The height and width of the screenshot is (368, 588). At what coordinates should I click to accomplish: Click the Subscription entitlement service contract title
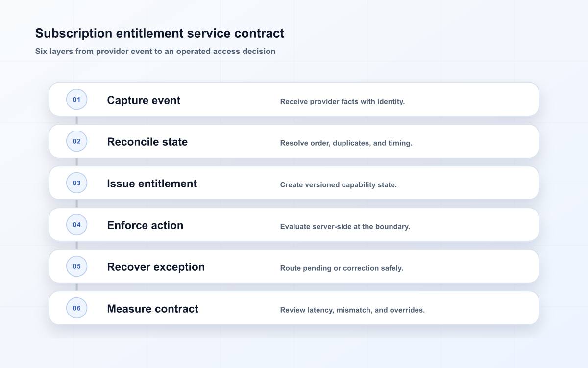[x=160, y=33]
